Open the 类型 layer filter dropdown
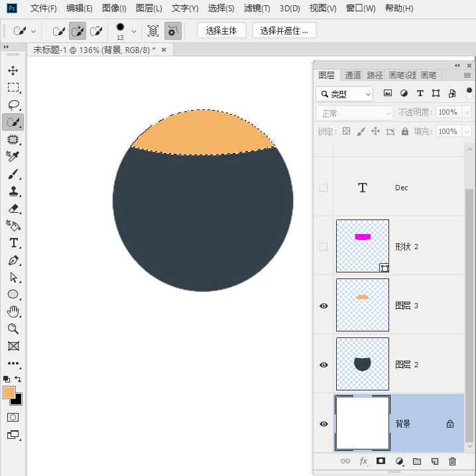Image resolution: width=476 pixels, height=476 pixels. click(345, 94)
